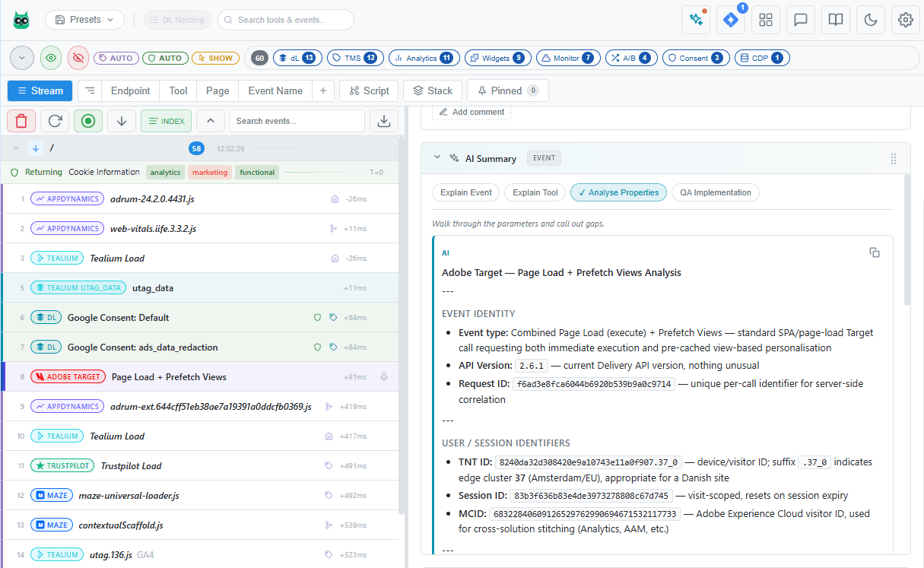Image resolution: width=924 pixels, height=568 pixels.
Task: Click the branch icon on web-vitals.iife.3.3.2.js row
Action: [332, 228]
